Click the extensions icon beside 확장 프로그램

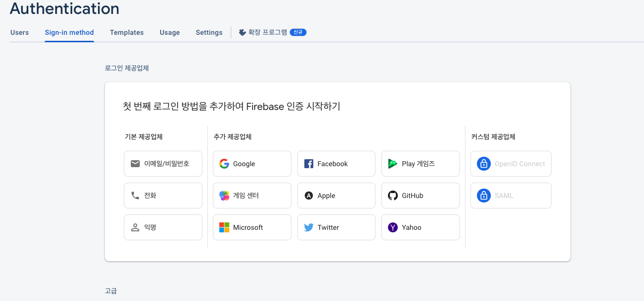coord(242,32)
